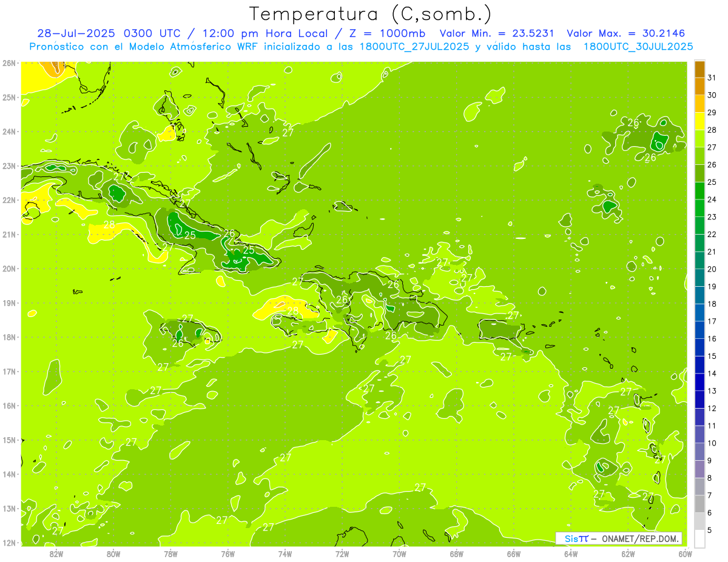Click the colorbar value label 15
Viewport: 728px width, 562px height.
(x=712, y=356)
